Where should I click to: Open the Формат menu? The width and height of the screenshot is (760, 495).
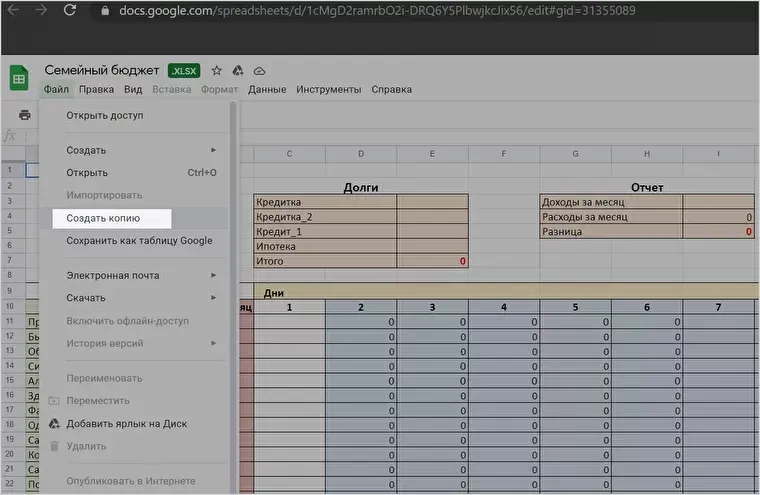[220, 90]
